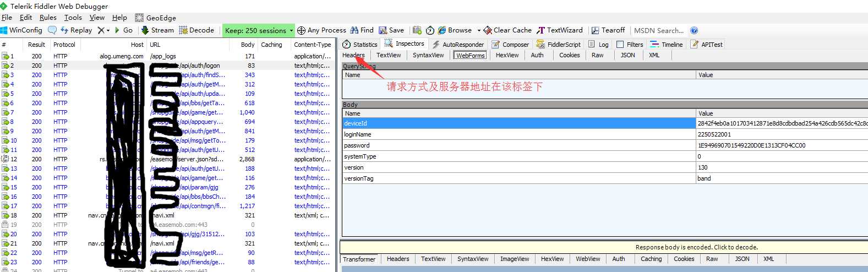Select the request TextView tab

pyautogui.click(x=389, y=55)
